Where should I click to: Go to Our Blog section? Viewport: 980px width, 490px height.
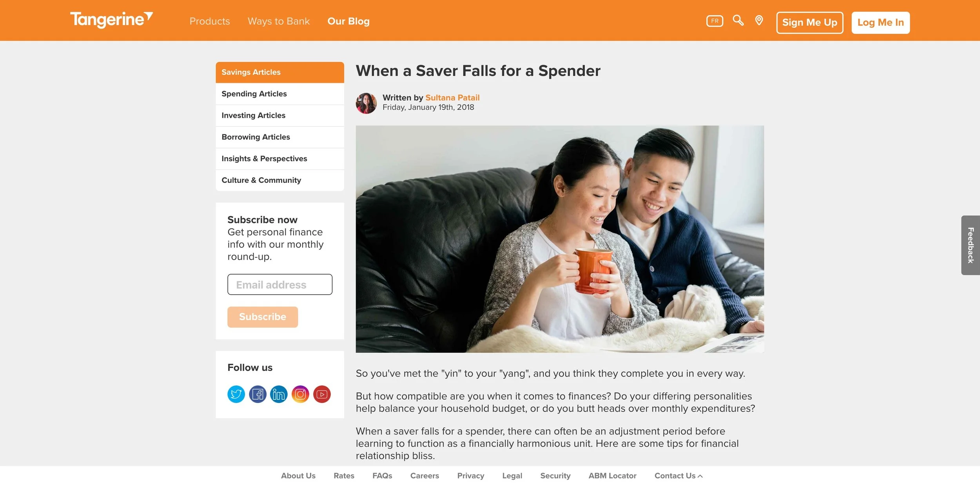(x=348, y=21)
